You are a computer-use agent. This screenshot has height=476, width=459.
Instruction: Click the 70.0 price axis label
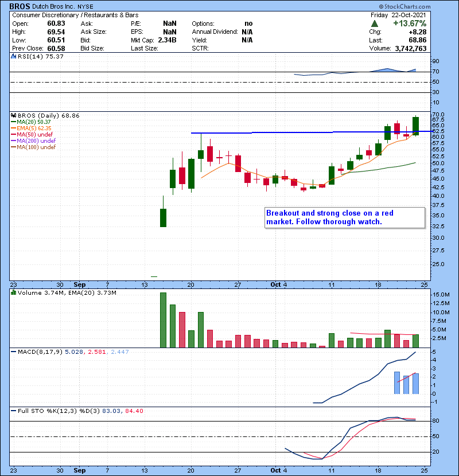[438, 115]
